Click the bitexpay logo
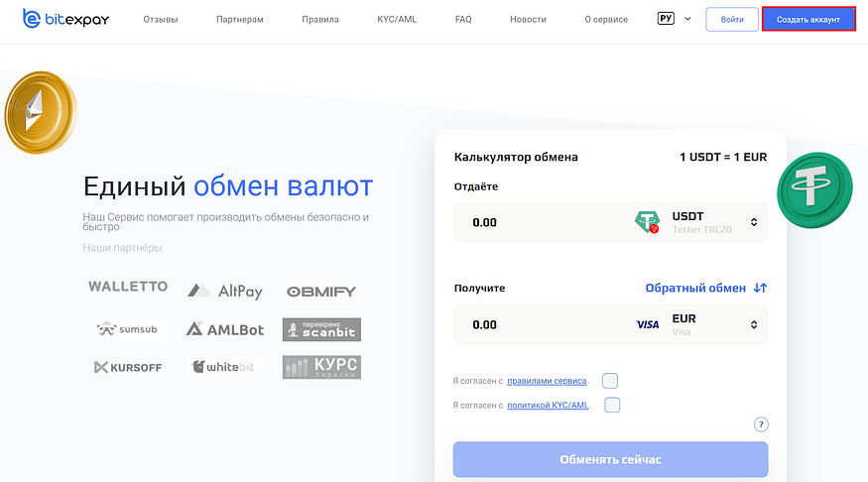 point(65,19)
